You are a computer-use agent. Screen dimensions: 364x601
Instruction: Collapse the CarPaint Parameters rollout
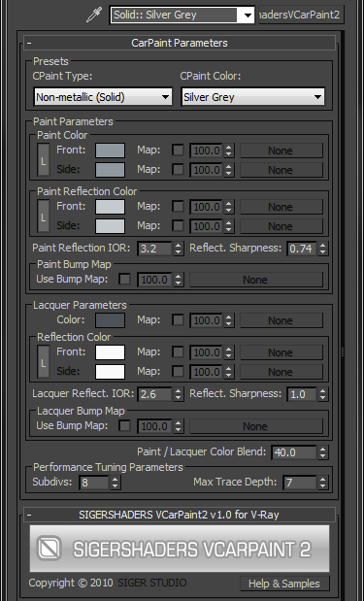[x=180, y=43]
